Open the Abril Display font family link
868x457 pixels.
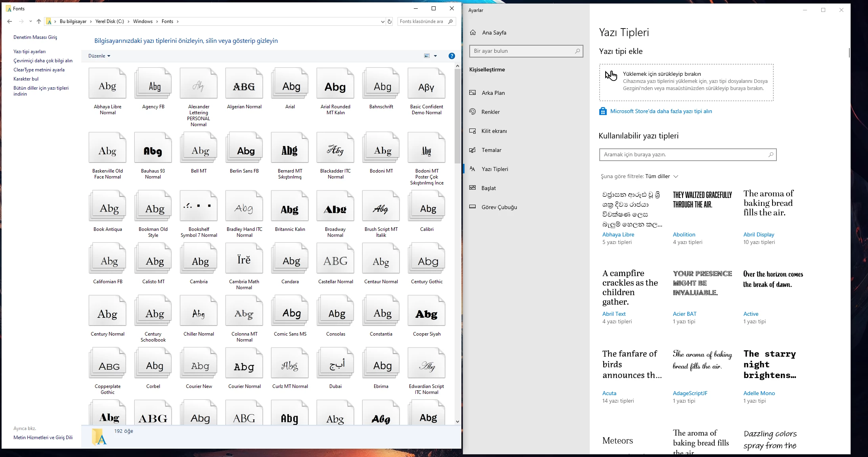(x=759, y=234)
